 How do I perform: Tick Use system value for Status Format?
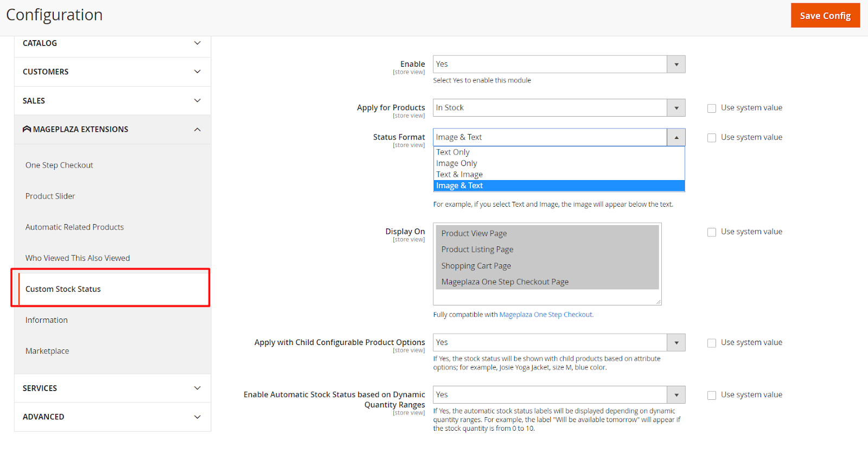(x=712, y=138)
